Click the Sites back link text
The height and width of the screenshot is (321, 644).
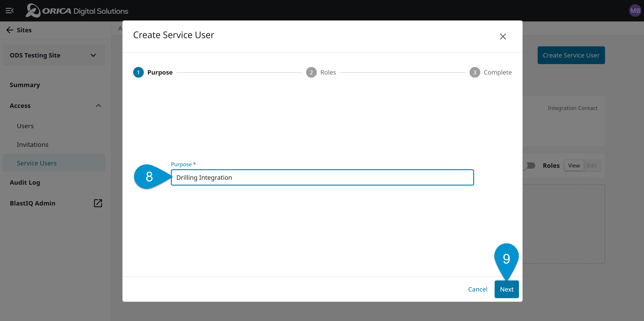click(x=24, y=30)
